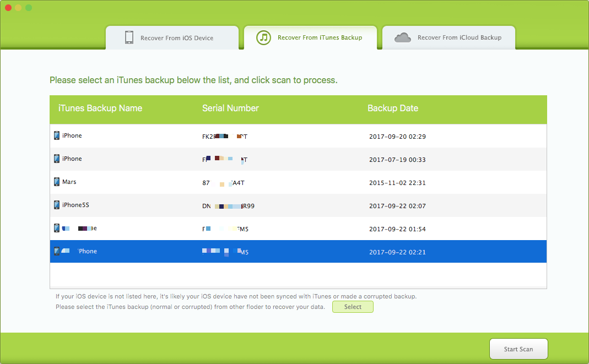This screenshot has height=364, width=589.
Task: Click the iTunes music note icon
Action: tap(264, 37)
